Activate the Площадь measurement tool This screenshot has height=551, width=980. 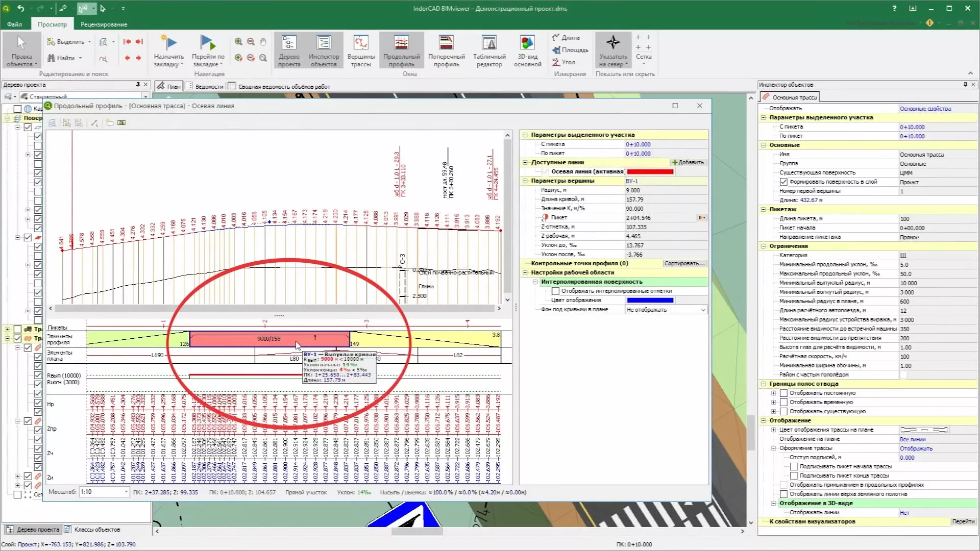coord(570,49)
